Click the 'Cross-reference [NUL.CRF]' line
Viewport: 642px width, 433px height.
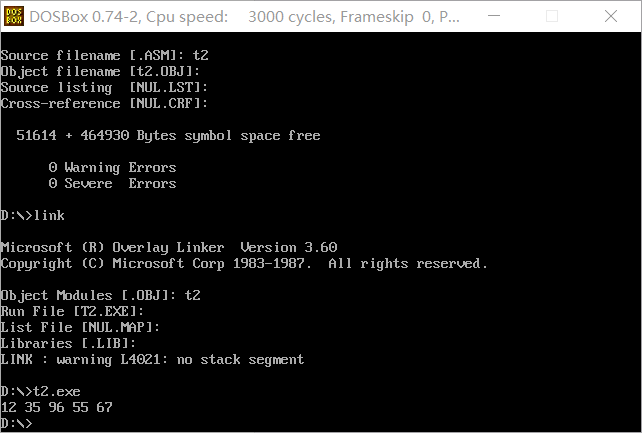pyautogui.click(x=104, y=103)
